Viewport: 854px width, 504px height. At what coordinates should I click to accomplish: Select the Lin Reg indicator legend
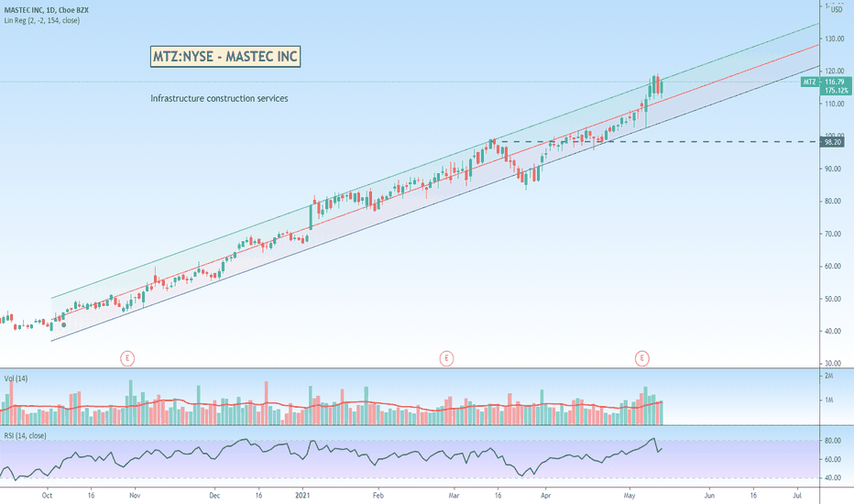[42, 21]
